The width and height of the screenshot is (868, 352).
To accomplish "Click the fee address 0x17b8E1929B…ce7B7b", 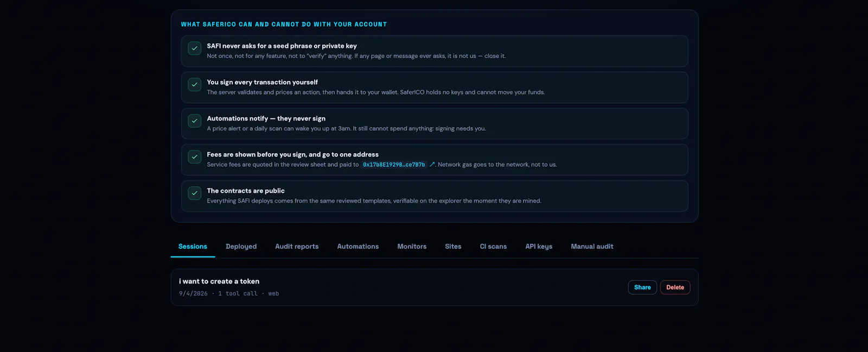I will pos(394,165).
